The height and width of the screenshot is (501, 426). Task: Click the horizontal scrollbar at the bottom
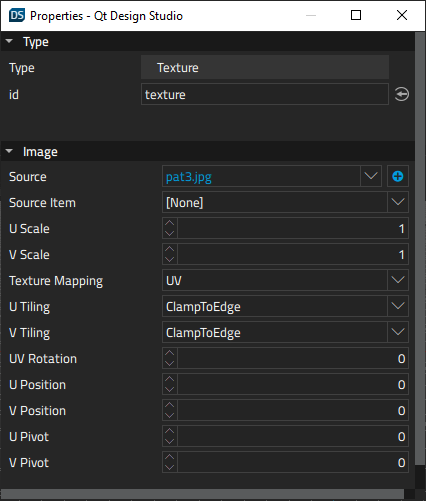(202, 494)
